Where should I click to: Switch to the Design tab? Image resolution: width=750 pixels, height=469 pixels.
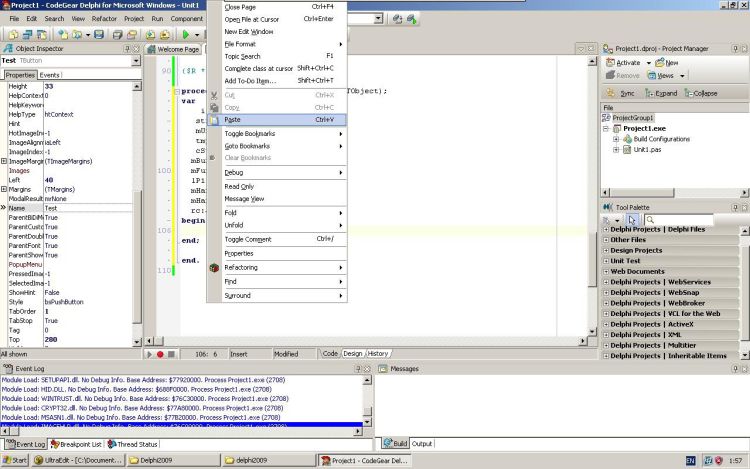(x=353, y=354)
